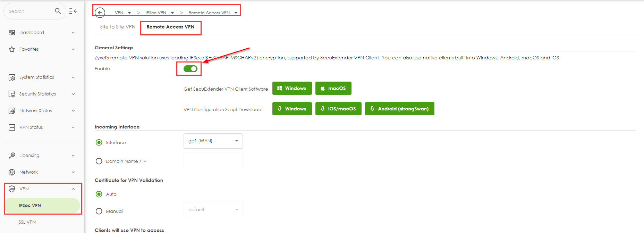The width and height of the screenshot is (644, 233).
Task: Select Manual certificate radio button
Action: [x=99, y=211]
